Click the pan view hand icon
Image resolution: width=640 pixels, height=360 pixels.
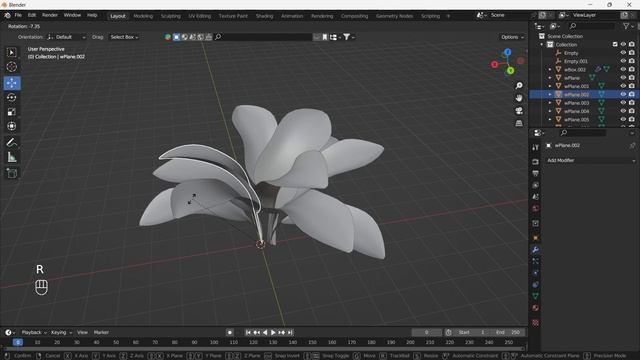click(x=519, y=98)
